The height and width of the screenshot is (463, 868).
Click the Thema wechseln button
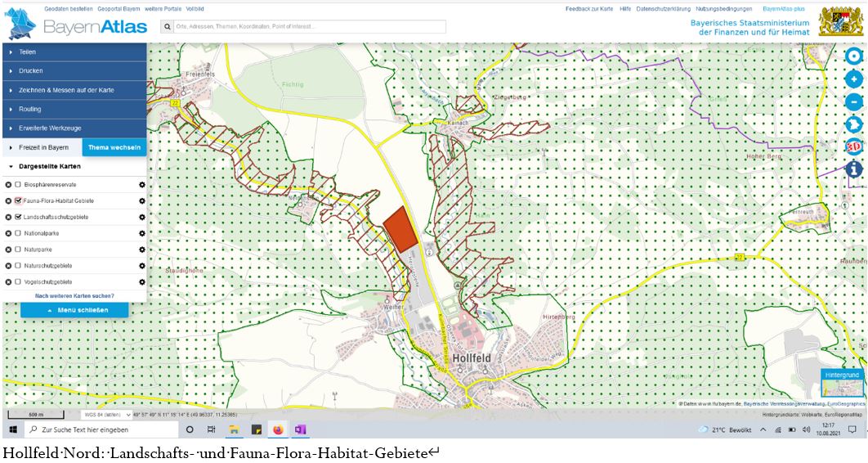pos(114,147)
